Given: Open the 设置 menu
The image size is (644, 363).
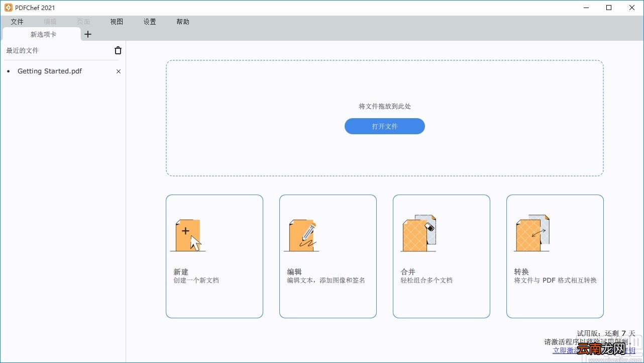Looking at the screenshot, I should pos(150,22).
